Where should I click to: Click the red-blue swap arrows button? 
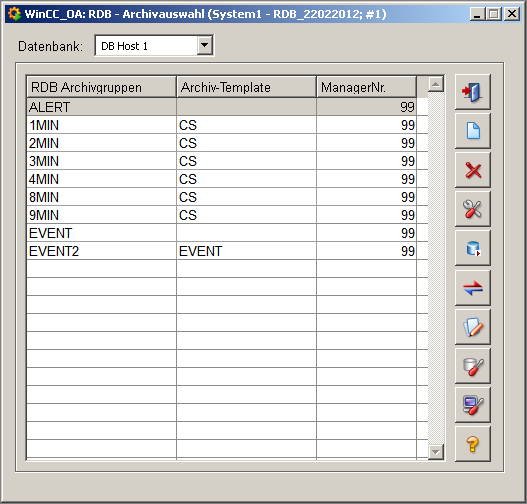(473, 288)
